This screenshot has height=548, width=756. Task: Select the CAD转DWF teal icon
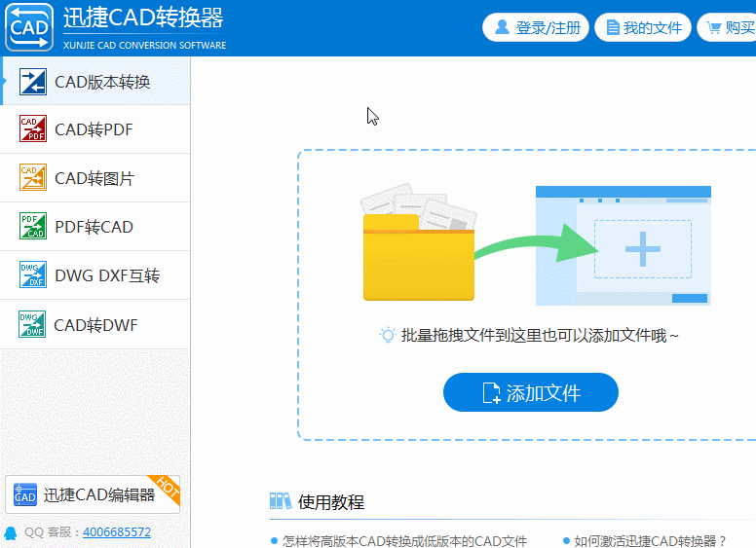[32, 324]
